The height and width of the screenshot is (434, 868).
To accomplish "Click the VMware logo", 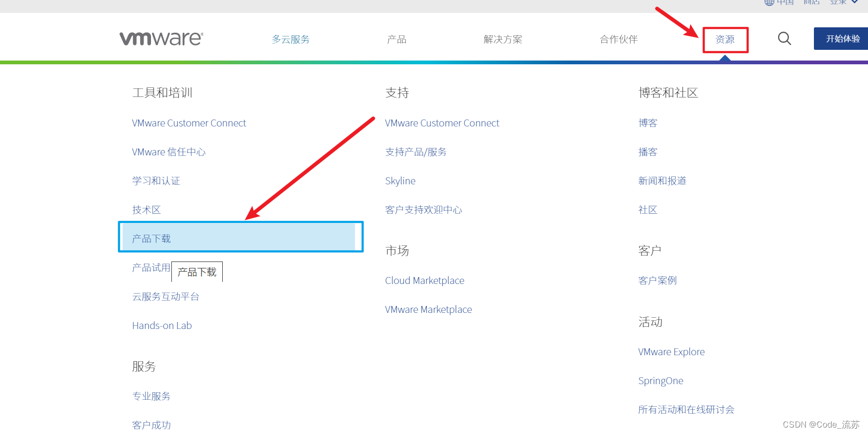I will click(x=161, y=39).
